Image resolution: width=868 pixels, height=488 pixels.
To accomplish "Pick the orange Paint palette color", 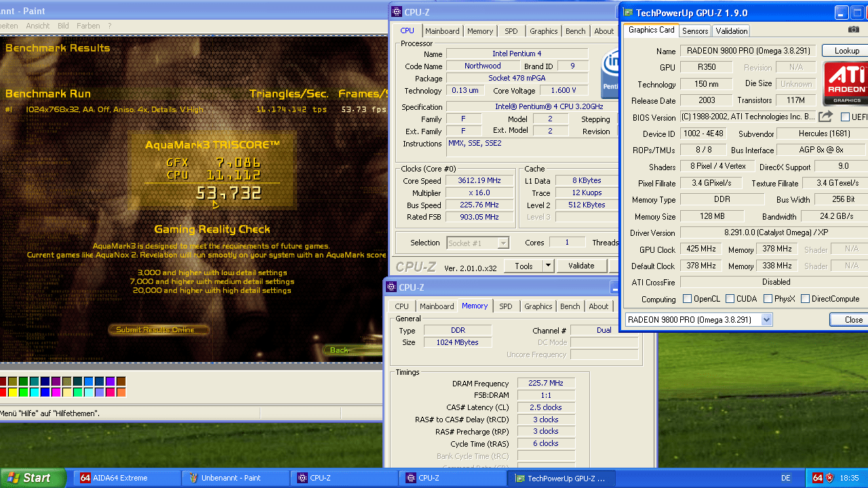I will 121,392.
